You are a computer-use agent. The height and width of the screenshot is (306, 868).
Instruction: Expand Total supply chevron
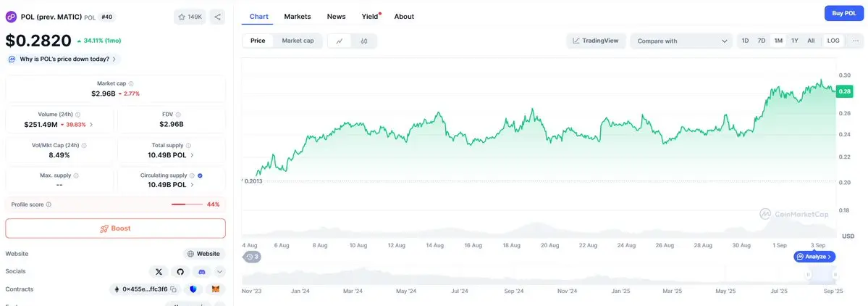192,155
